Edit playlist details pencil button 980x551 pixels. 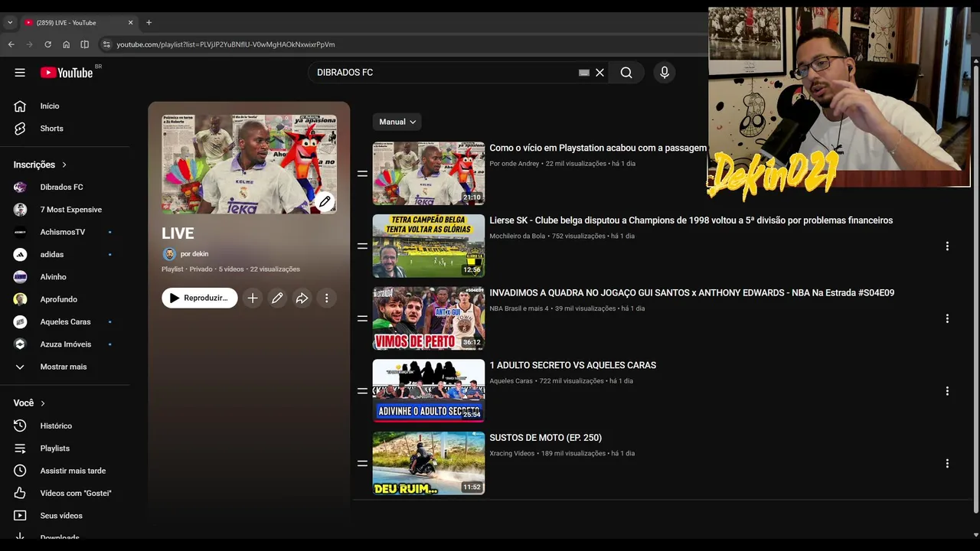click(277, 298)
